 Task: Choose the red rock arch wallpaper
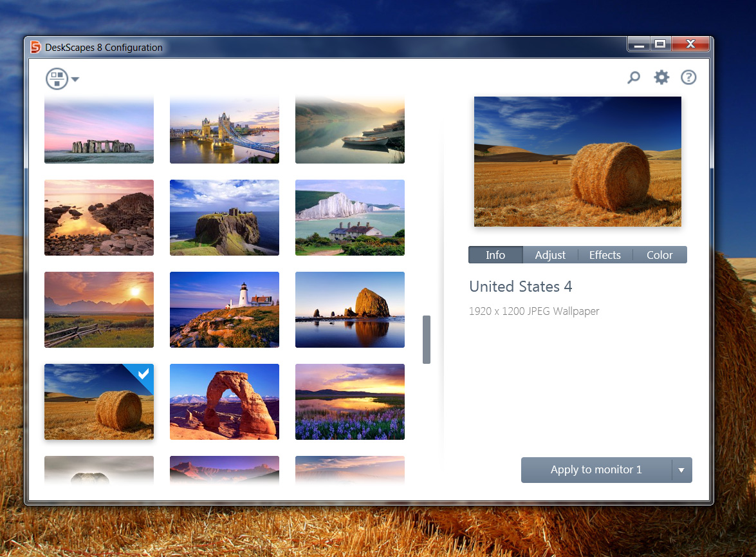click(x=224, y=402)
